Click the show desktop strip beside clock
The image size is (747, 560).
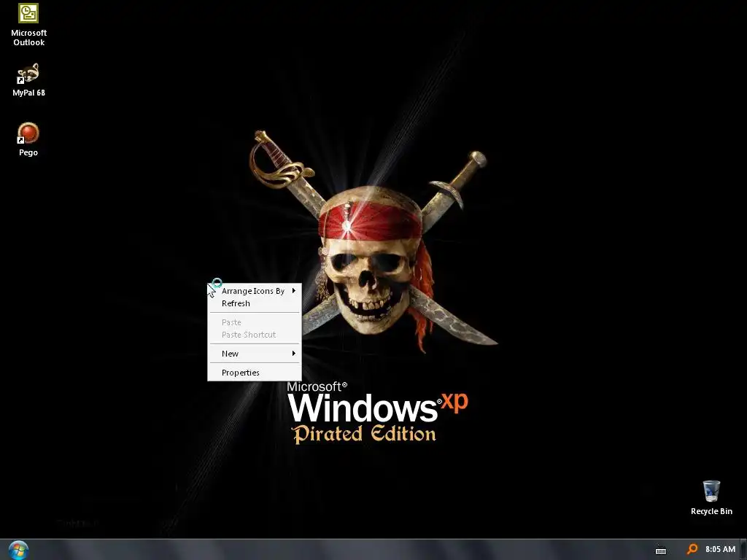tap(743, 550)
